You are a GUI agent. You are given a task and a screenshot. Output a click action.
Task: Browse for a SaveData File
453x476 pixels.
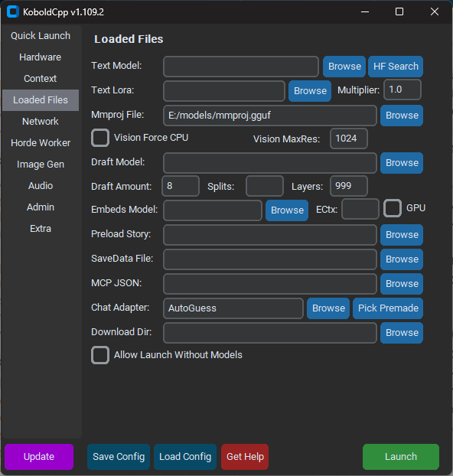point(402,259)
